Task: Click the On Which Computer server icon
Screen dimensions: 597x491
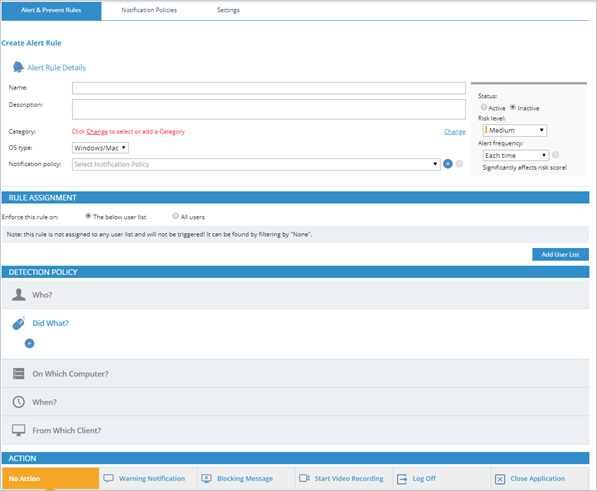Action: pos(19,374)
